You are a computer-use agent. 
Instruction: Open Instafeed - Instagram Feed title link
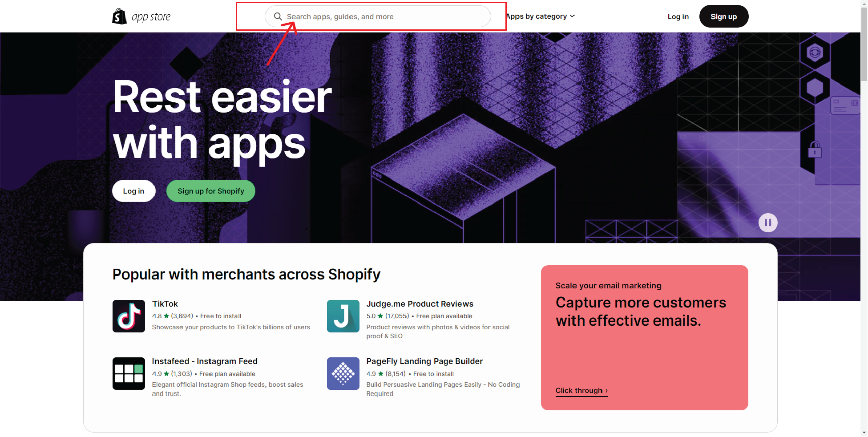click(205, 361)
